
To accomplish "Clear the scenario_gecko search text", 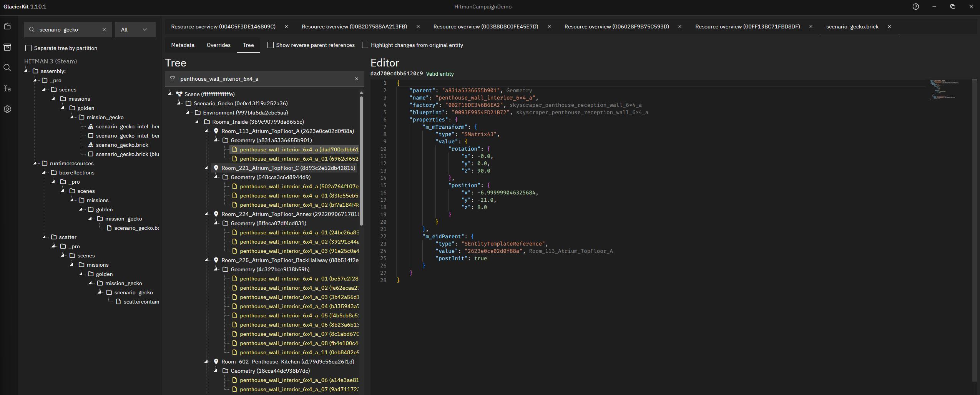I will coord(104,30).
